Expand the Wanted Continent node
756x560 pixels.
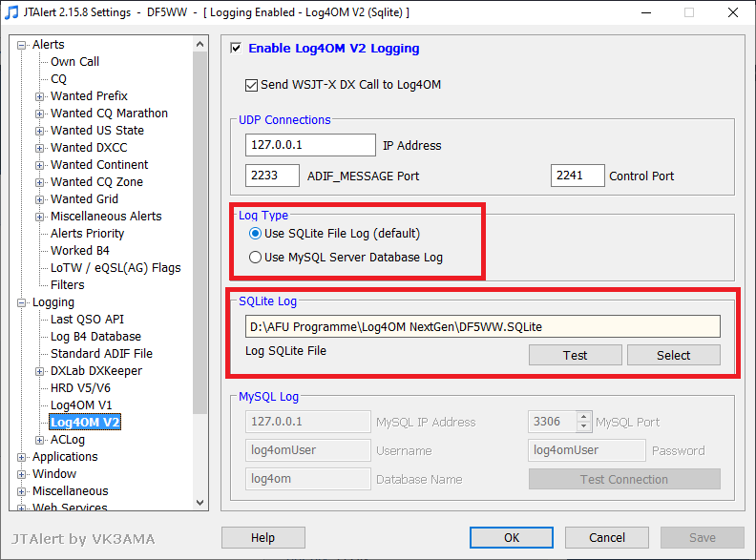point(39,165)
